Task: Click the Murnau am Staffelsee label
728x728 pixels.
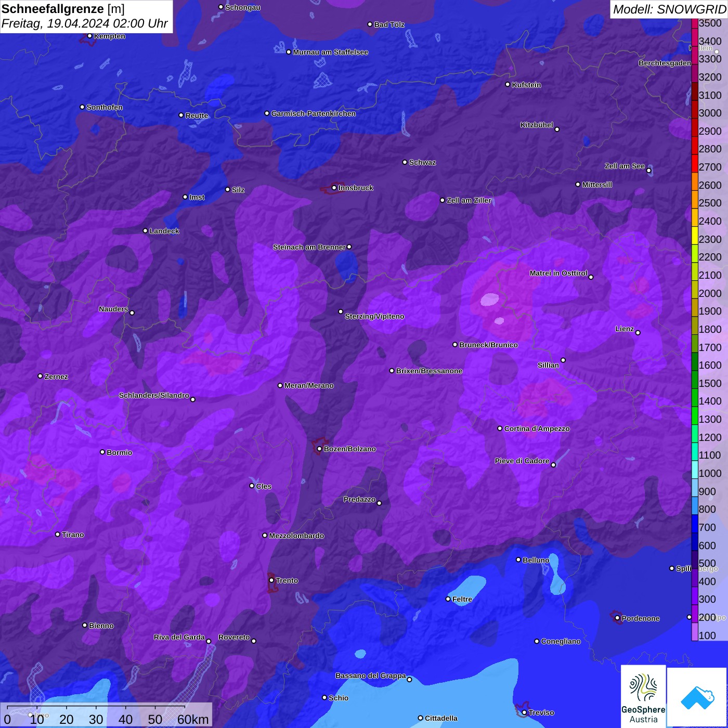Action: point(331,52)
